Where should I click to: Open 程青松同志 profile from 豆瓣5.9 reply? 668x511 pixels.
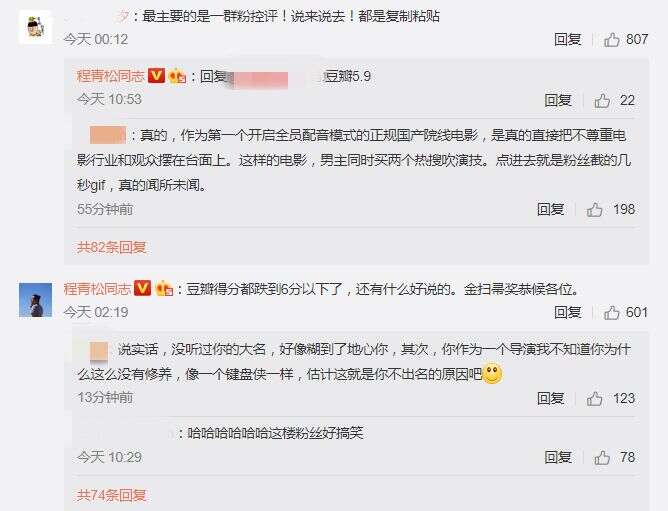[111, 76]
